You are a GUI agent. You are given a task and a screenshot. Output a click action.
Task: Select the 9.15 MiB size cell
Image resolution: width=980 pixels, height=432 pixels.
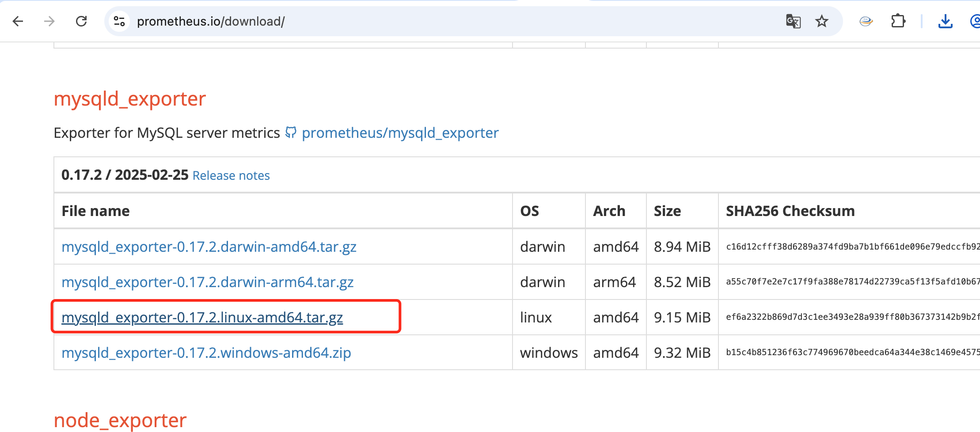[x=682, y=317]
